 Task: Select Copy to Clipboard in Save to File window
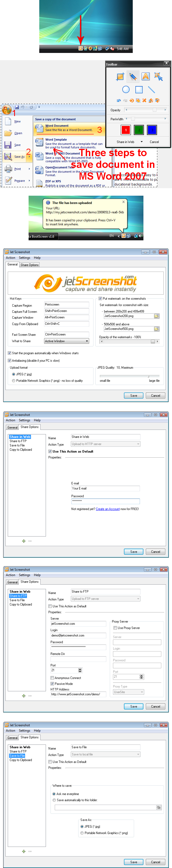21,760
